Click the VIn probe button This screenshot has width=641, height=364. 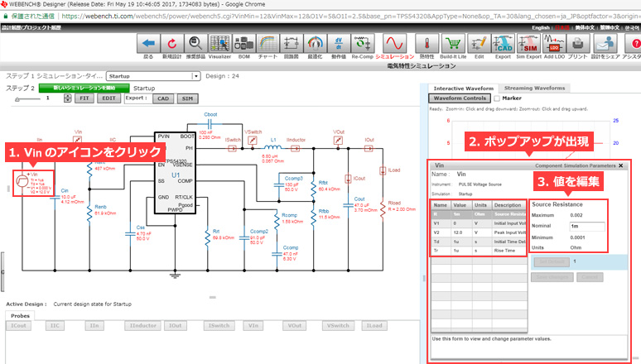(253, 326)
